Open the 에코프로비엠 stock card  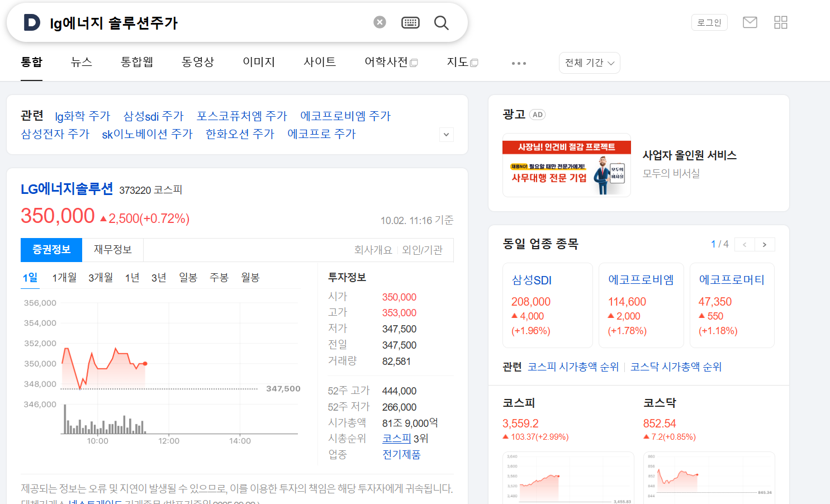(641, 306)
